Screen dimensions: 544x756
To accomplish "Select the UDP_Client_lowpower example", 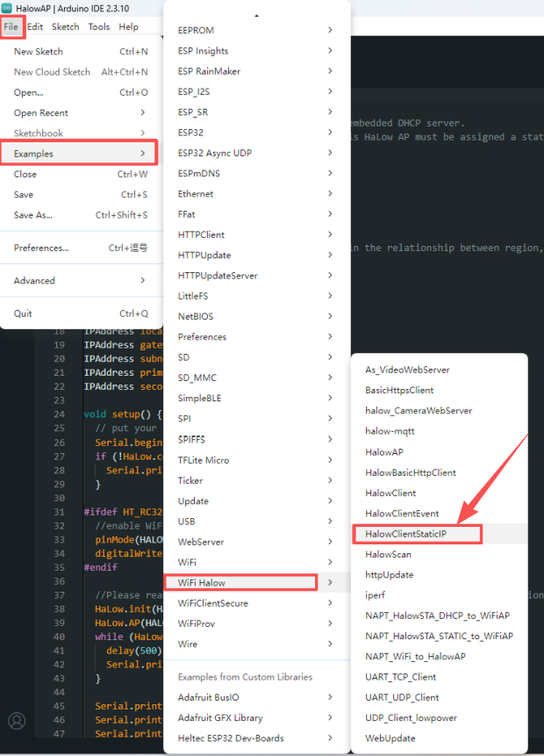I will coord(440,718).
